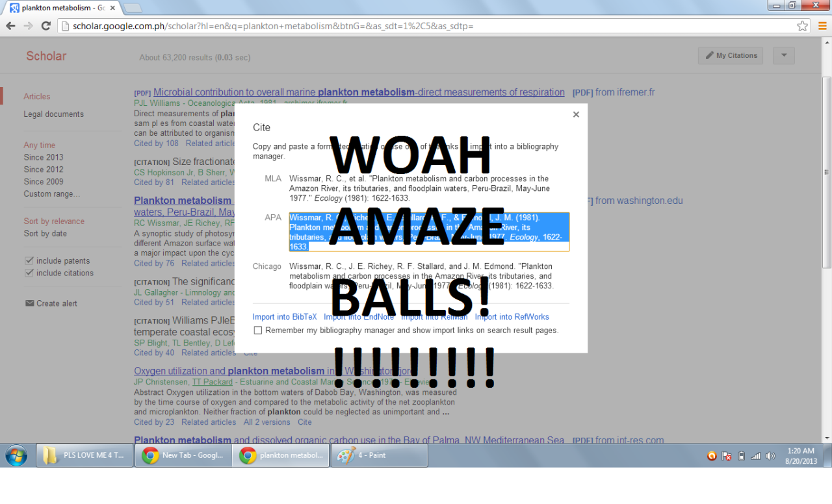This screenshot has width=832, height=504.
Task: Toggle the include patents checkbox
Action: point(29,260)
